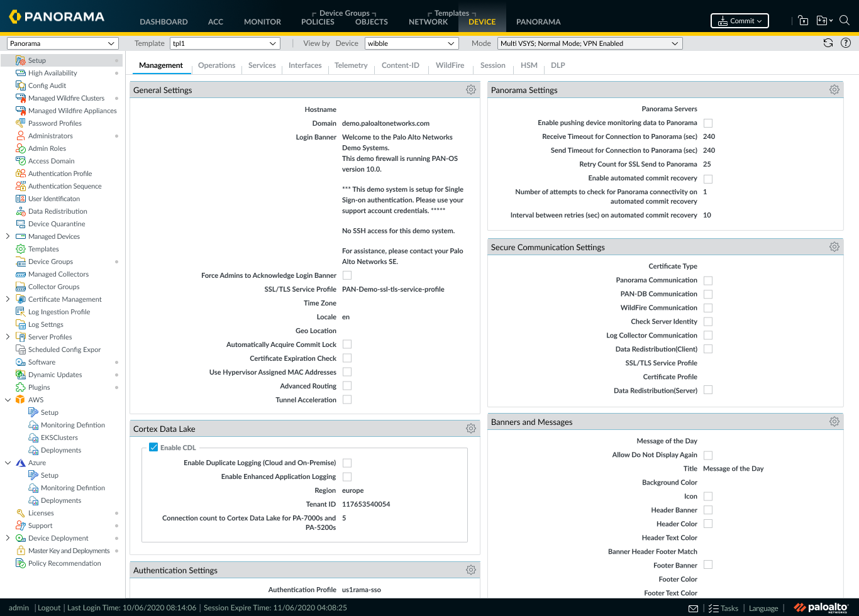Open the Mode dropdown
Viewport: 859px width, 616px height.
590,43
